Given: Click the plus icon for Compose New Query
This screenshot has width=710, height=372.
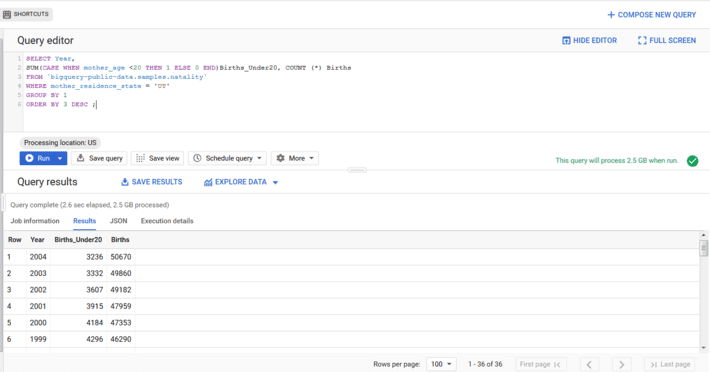Looking at the screenshot, I should point(611,15).
